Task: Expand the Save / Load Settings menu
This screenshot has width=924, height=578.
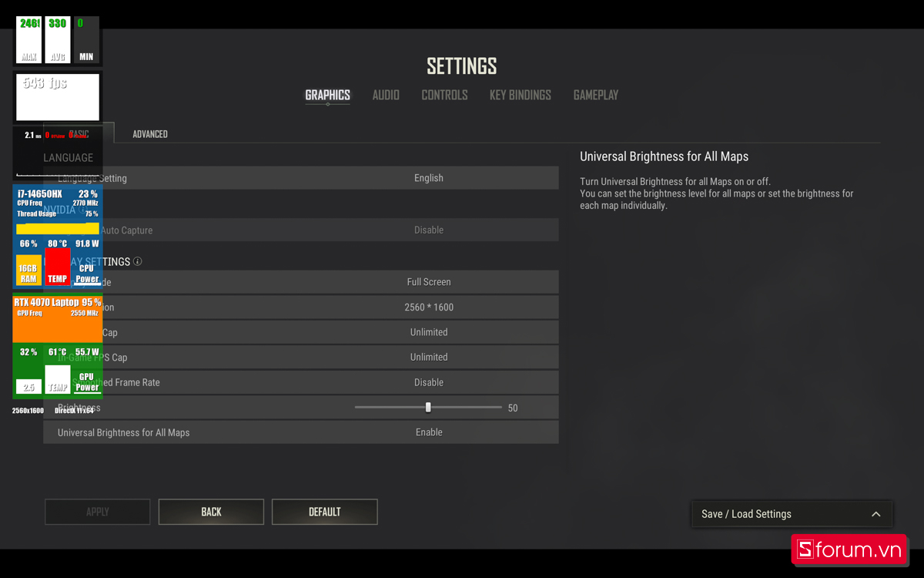Action: coord(792,514)
